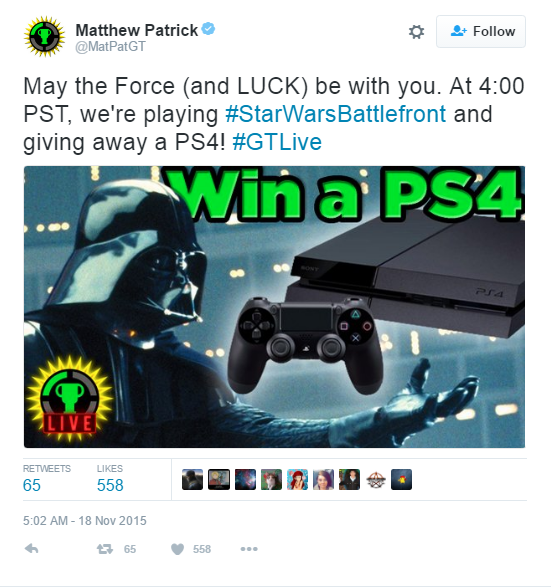This screenshot has height=587, width=551.
Task: Open the gear settings dropdown
Action: [416, 32]
